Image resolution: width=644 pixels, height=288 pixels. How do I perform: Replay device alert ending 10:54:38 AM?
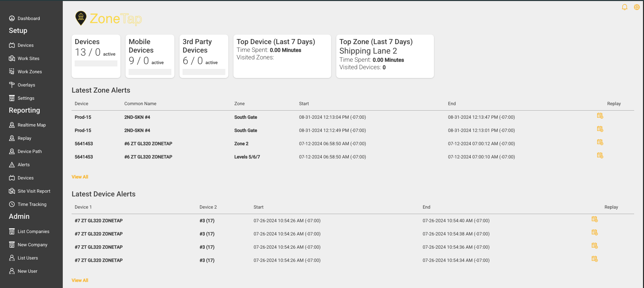(594, 232)
